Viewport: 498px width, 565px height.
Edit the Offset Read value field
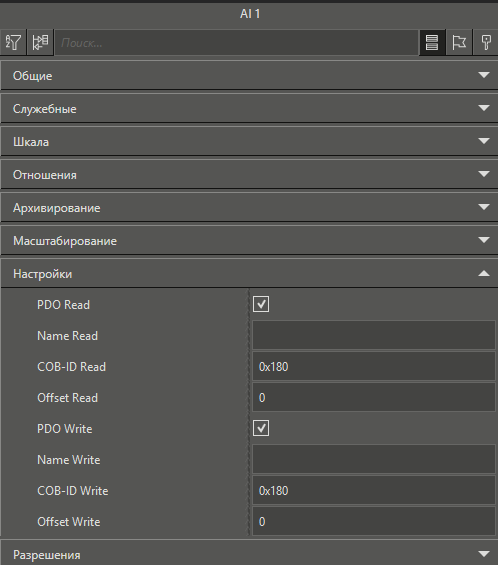coord(374,397)
